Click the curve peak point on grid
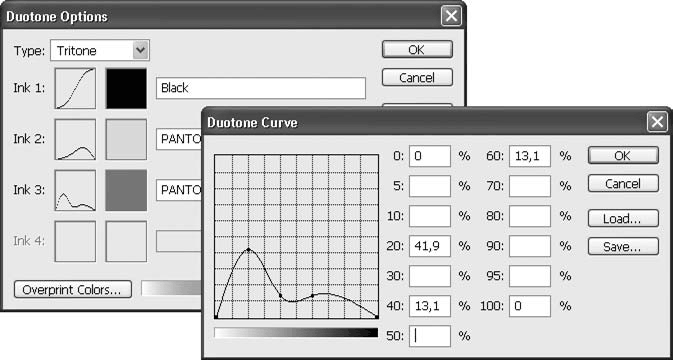 click(248, 249)
